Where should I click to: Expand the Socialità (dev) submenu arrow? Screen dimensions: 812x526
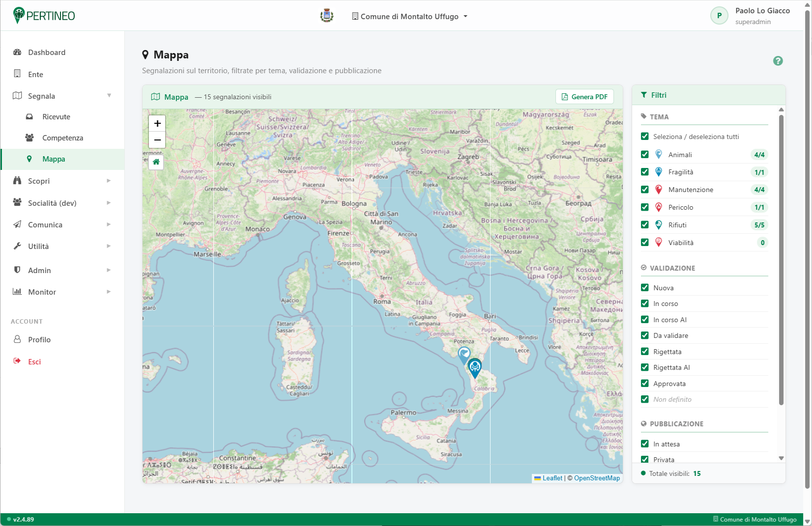pyautogui.click(x=109, y=203)
